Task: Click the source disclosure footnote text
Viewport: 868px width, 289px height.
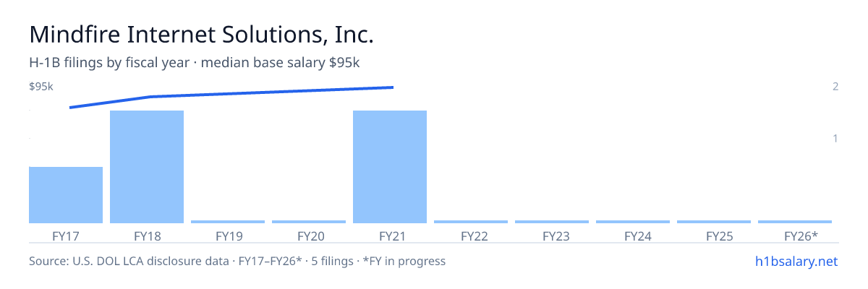Action: pos(237,261)
